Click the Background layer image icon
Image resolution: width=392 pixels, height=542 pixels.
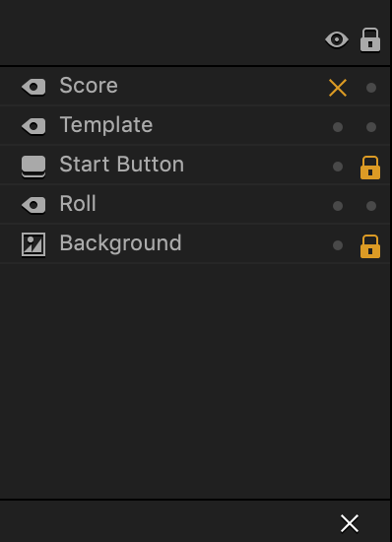(x=33, y=244)
